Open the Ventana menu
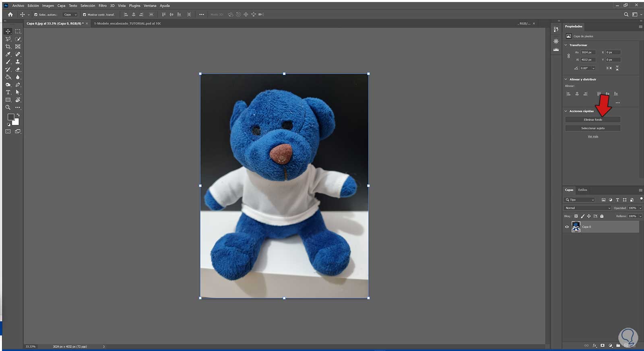This screenshot has height=351, width=644. pyautogui.click(x=150, y=6)
